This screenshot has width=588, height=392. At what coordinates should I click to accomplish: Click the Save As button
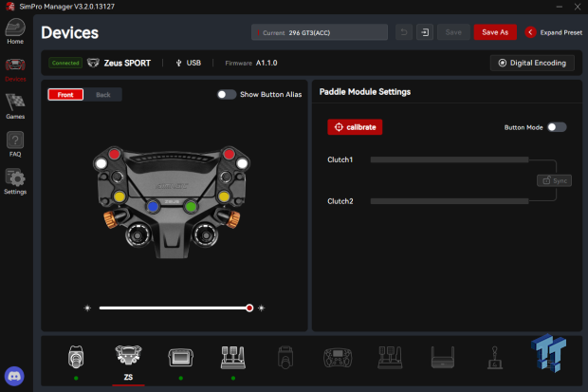point(495,32)
